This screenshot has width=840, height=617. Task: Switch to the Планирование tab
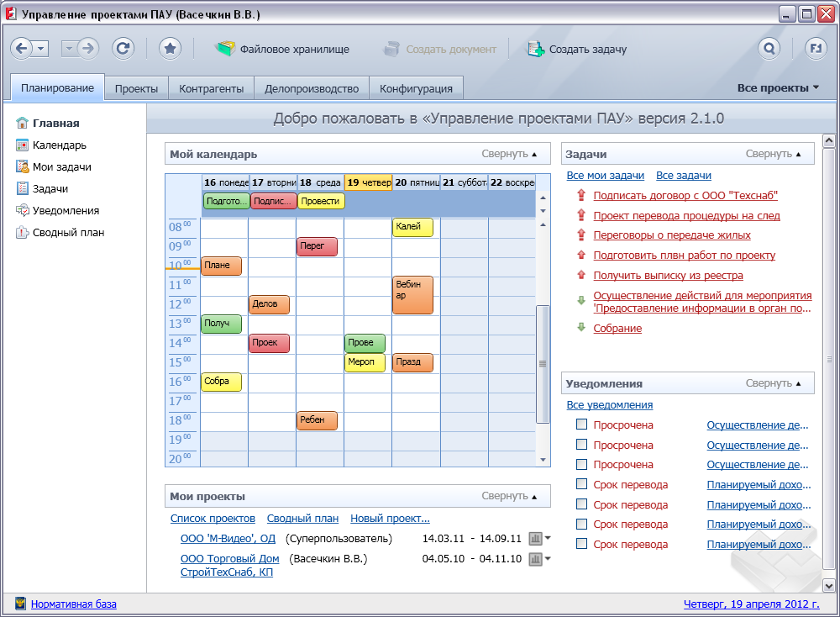click(57, 88)
